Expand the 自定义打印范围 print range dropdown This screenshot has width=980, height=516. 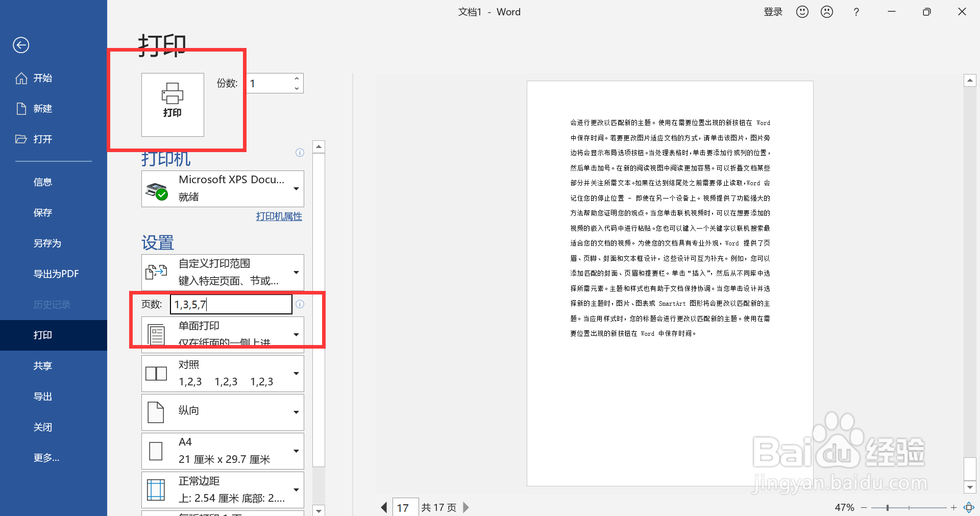[x=296, y=272]
